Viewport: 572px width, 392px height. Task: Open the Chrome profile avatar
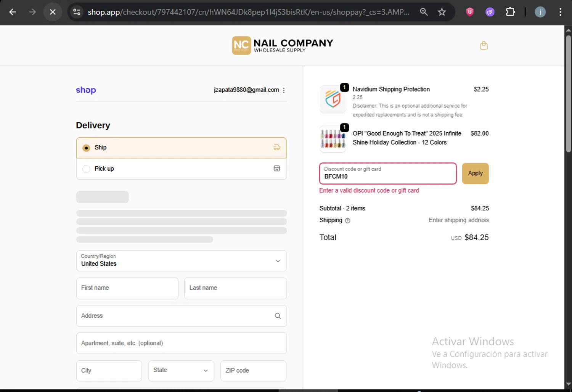coord(540,12)
